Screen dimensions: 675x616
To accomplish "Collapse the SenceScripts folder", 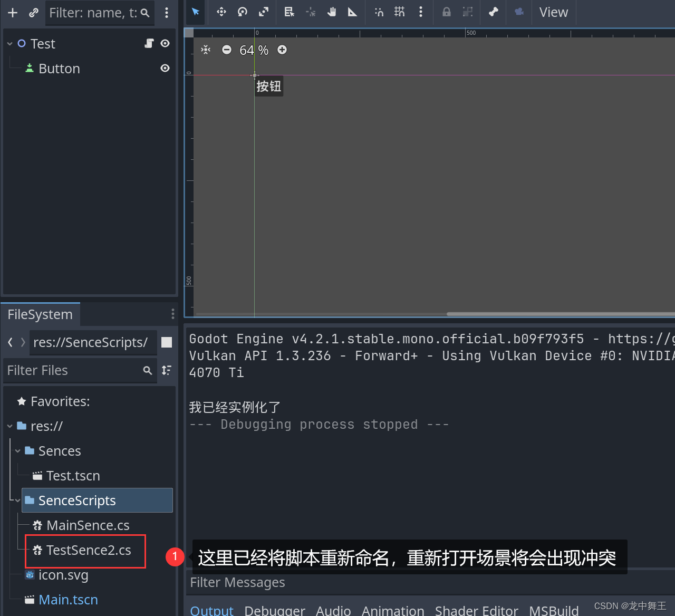I will pos(18,500).
